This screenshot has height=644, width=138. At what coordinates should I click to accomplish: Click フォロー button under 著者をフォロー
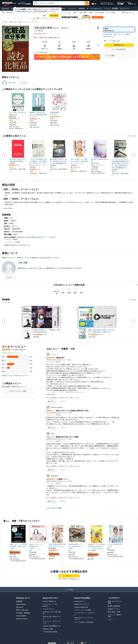coord(24,83)
